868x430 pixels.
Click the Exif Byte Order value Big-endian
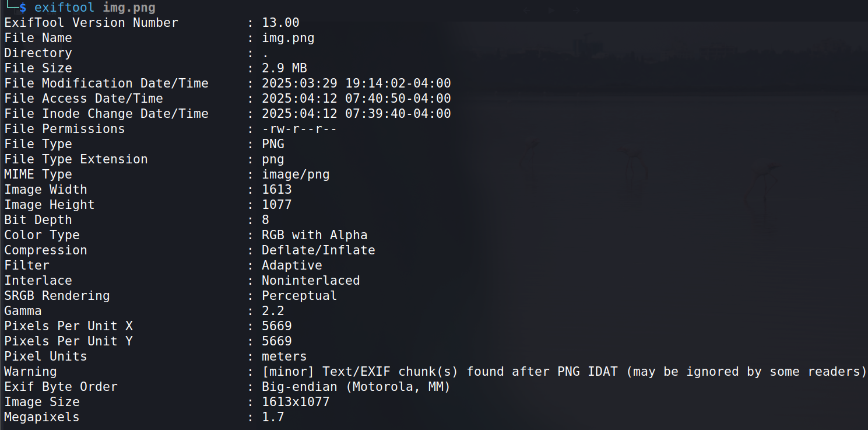356,387
